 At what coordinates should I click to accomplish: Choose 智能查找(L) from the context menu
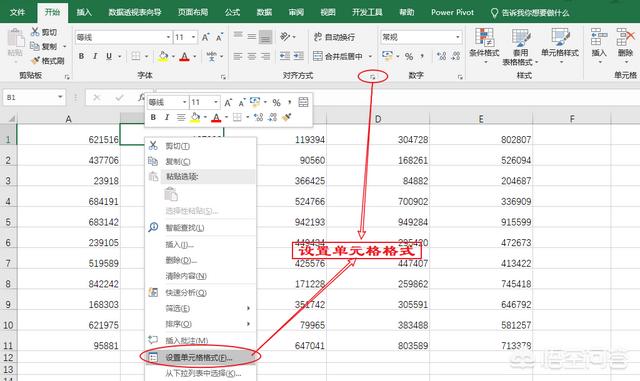coord(200,227)
